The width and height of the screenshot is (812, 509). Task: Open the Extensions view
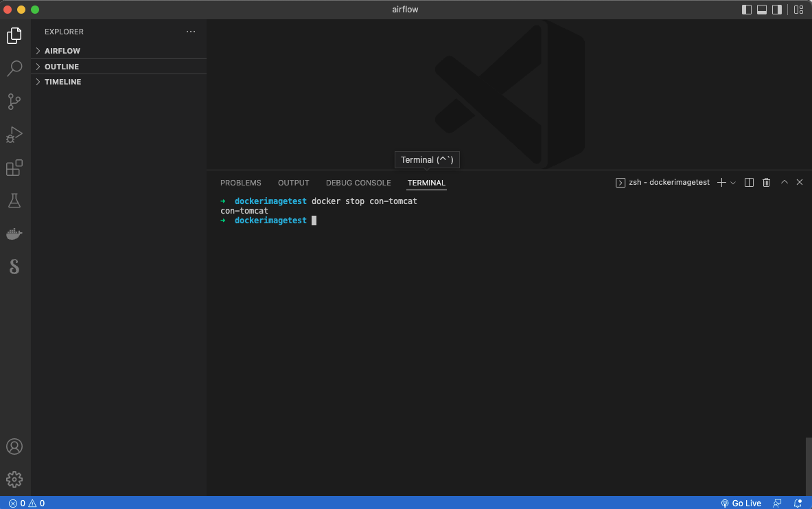pos(14,168)
